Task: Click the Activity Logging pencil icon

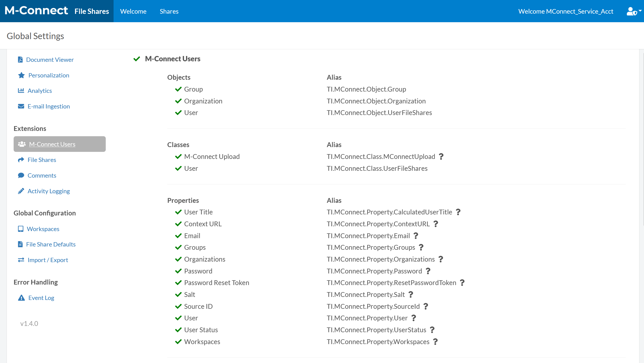Action: [x=21, y=191]
